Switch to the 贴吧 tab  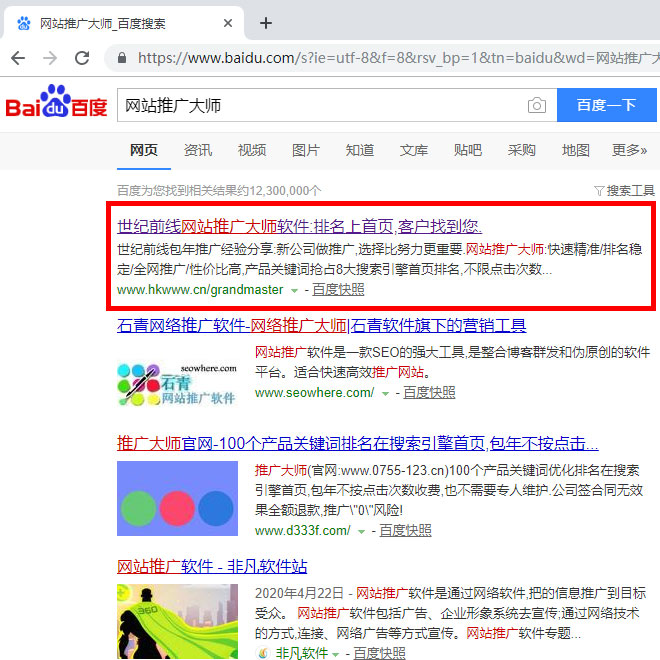tap(468, 150)
